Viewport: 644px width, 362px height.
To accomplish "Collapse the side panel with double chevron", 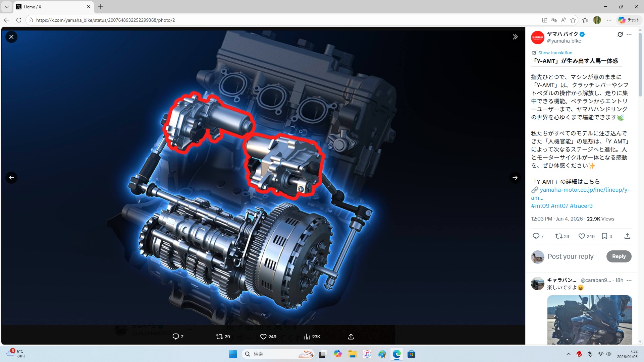I will pyautogui.click(x=515, y=37).
